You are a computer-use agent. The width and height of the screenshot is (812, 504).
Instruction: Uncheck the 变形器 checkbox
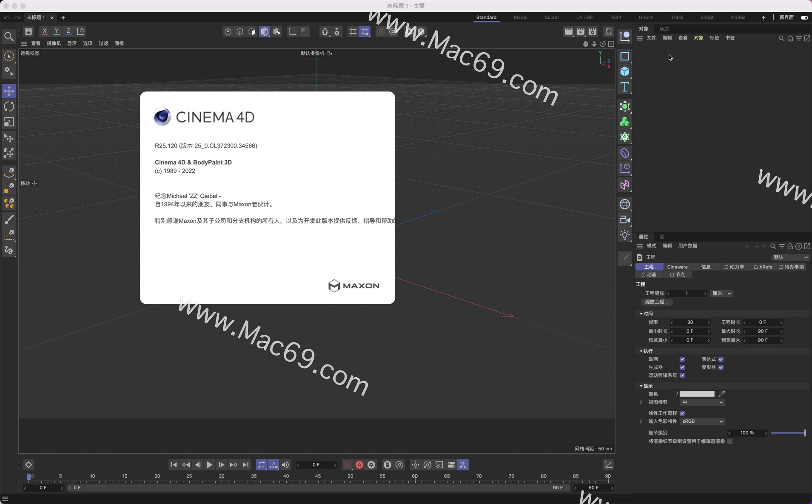click(721, 367)
